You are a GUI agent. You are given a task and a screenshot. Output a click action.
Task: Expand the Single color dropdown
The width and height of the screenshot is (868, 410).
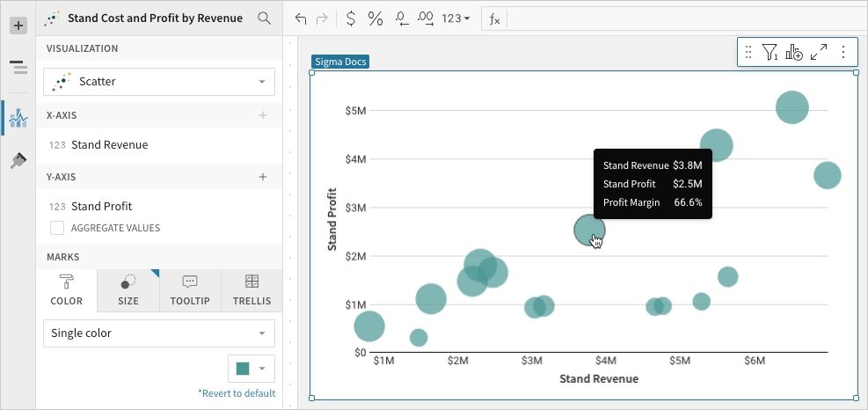coord(159,333)
